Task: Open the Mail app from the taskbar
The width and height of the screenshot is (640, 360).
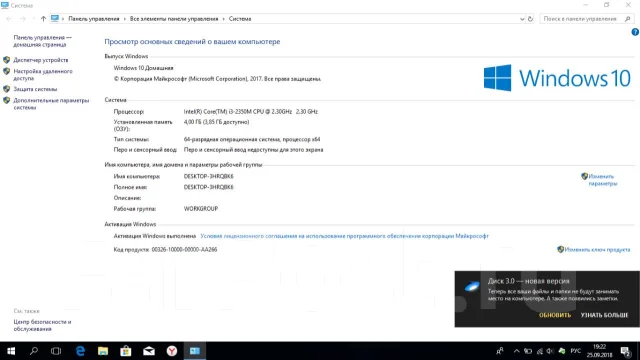Action: pyautogui.click(x=149, y=351)
